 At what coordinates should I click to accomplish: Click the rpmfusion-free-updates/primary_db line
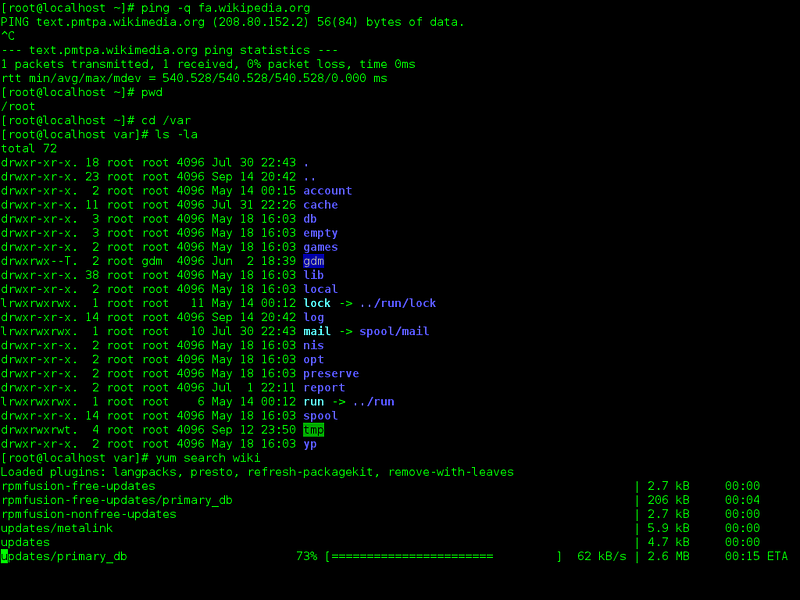pyautogui.click(x=116, y=501)
